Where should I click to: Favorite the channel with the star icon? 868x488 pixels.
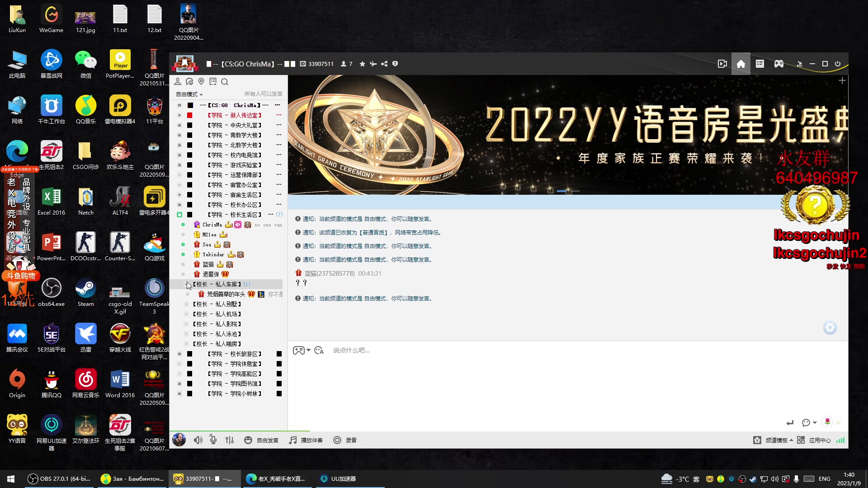point(362,64)
